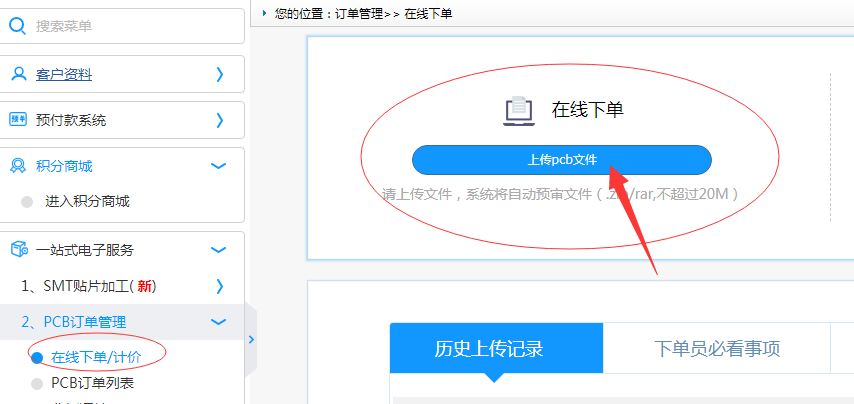Collapse the 2、PCB订单管理 submenu chevron
Viewport: 854px width, 404px height.
click(219, 322)
